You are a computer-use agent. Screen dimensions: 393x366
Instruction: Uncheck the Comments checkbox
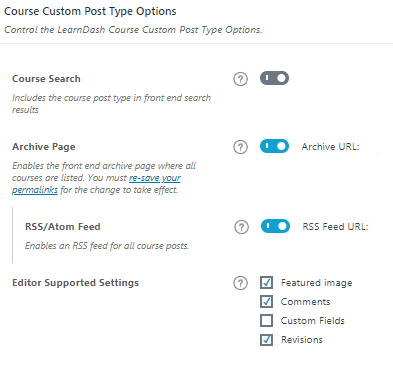266,301
